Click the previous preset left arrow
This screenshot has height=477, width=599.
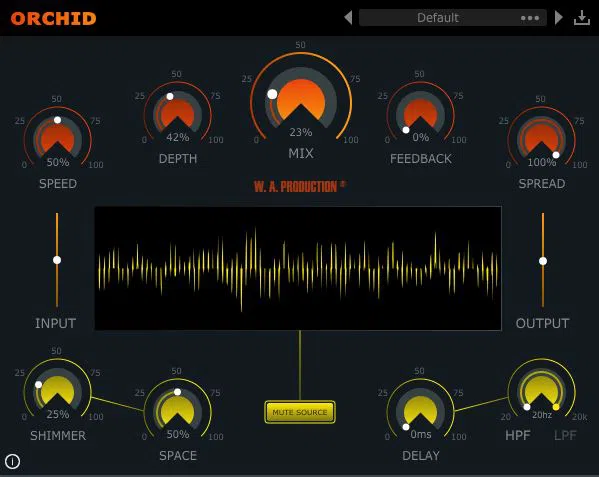(348, 18)
